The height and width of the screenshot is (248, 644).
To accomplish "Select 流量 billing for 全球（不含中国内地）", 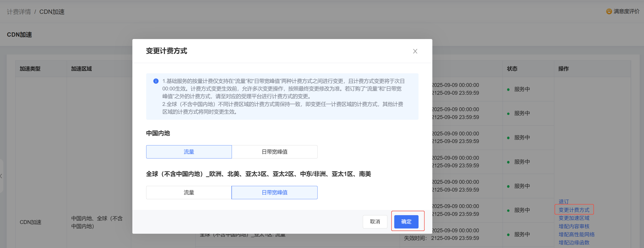I will coord(189,193).
